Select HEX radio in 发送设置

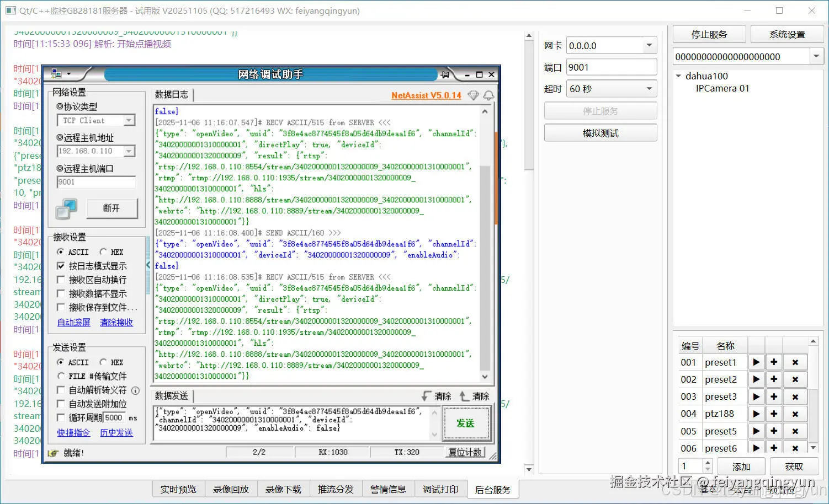tap(103, 362)
